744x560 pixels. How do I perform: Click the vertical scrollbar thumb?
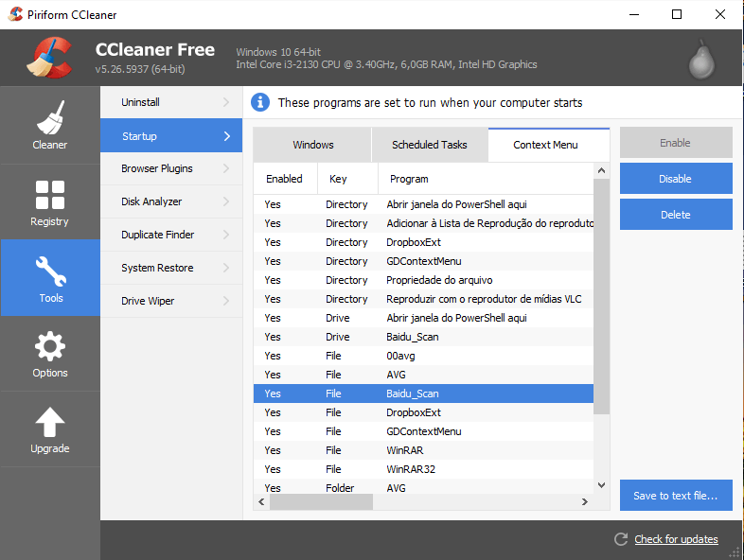pos(602,296)
